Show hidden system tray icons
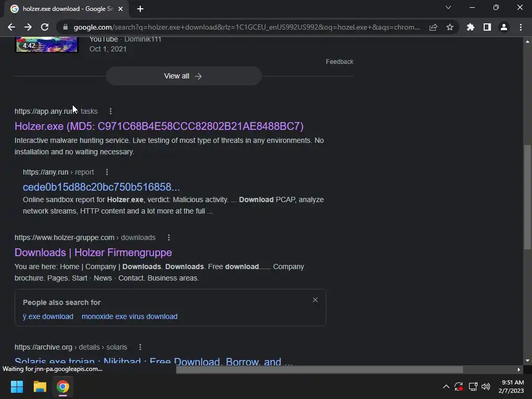The height and width of the screenshot is (399, 532). (x=446, y=387)
